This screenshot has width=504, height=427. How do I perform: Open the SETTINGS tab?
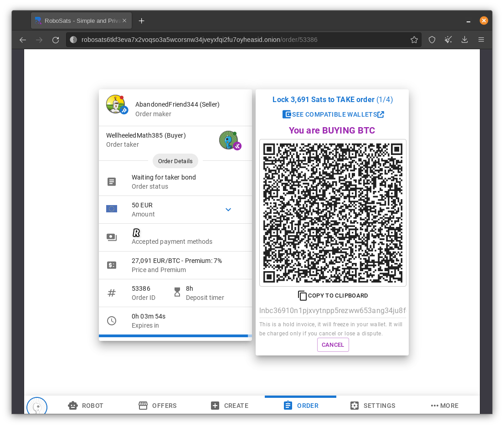(373, 406)
